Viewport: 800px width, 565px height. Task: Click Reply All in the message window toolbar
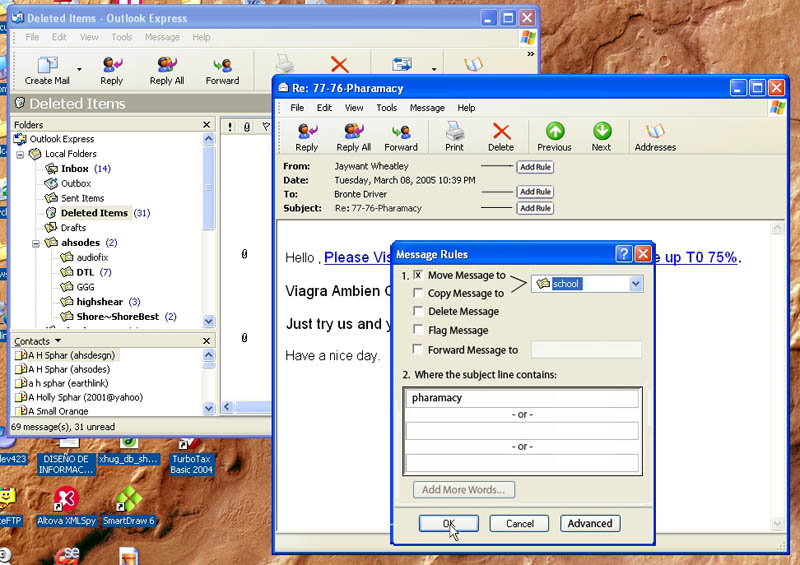(x=353, y=137)
